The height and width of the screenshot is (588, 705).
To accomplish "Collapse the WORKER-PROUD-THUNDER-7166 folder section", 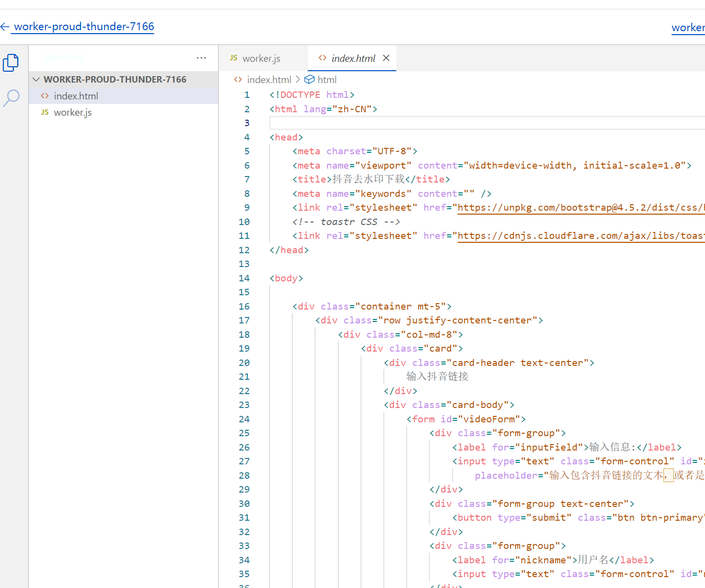I will (x=123, y=79).
